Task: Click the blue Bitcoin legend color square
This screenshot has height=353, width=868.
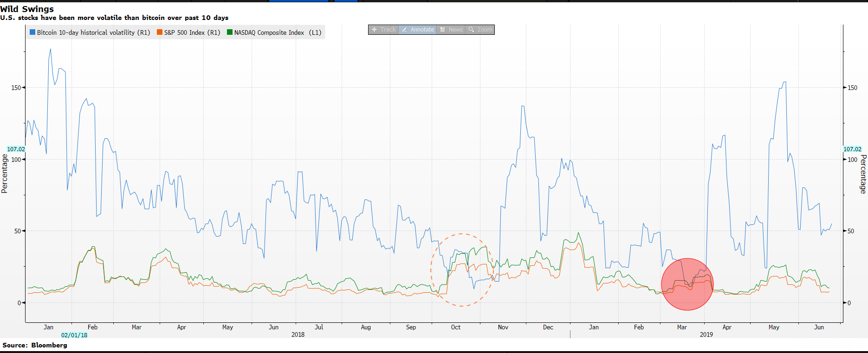Action: pos(32,32)
